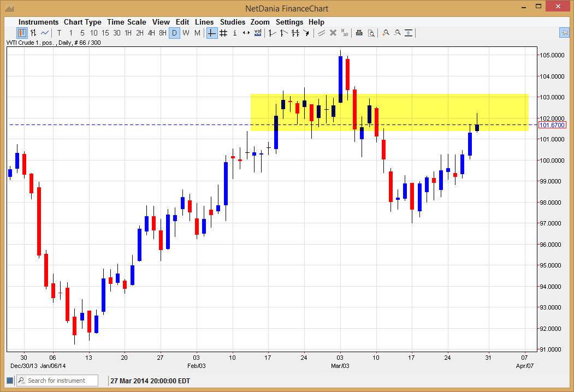Select the arrow drawing tool icon
This screenshot has height=392, width=574.
pyautogui.click(x=306, y=33)
